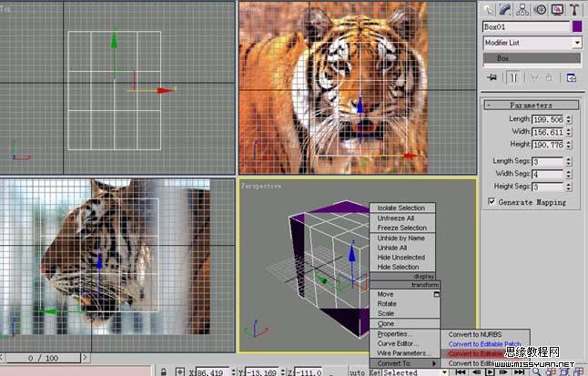This screenshot has height=376, width=588.
Task: Click Next Frame playback button
Action: tap(503, 371)
